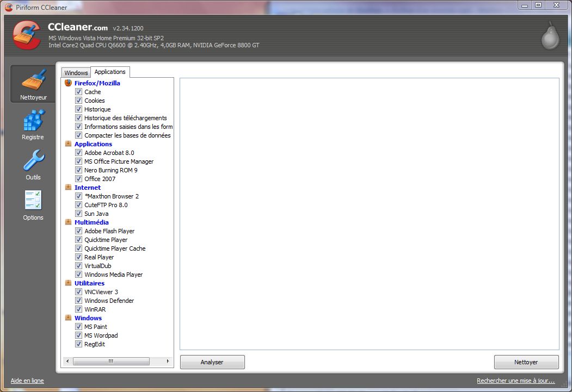This screenshot has width=572, height=392.
Task: Toggle CuteFTP Pro 8.0 checkbox
Action: click(x=78, y=205)
